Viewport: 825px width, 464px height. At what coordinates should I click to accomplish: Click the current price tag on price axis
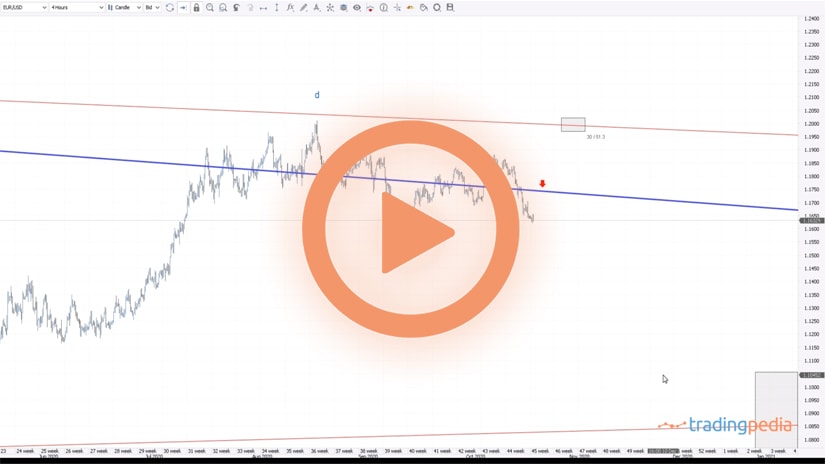click(x=811, y=220)
